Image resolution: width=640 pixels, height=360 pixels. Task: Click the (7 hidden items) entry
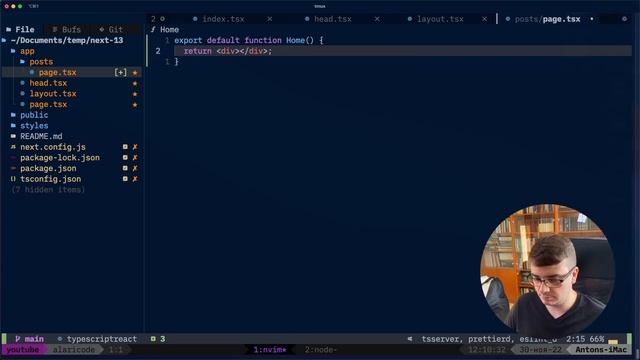(x=48, y=190)
